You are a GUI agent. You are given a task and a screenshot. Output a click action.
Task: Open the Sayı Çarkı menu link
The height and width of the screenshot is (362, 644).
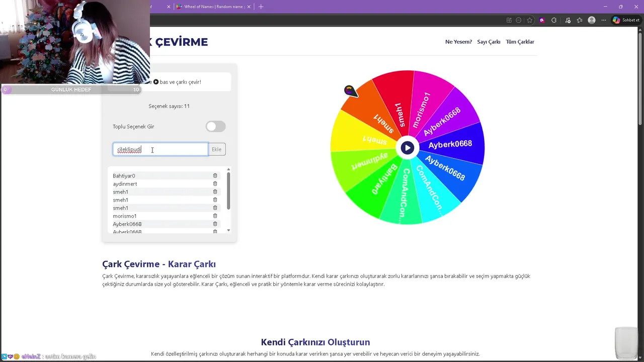click(x=489, y=42)
